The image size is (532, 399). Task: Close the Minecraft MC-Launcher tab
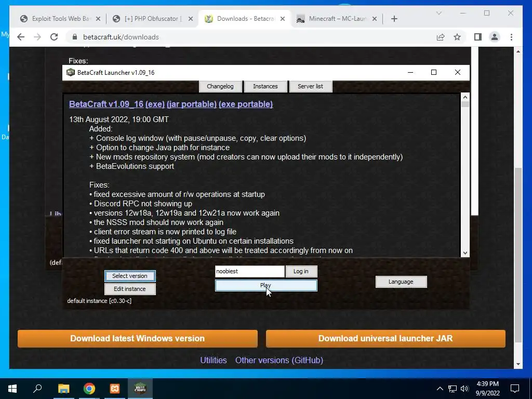375,19
